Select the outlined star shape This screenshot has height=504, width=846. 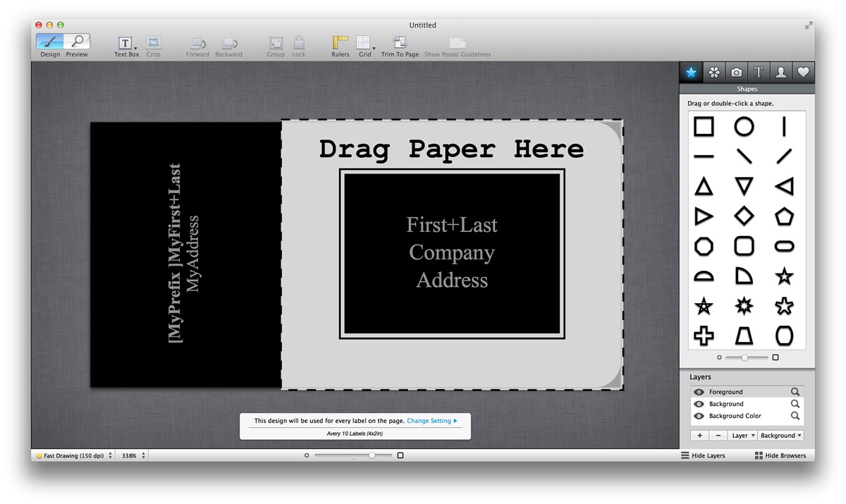point(784,306)
